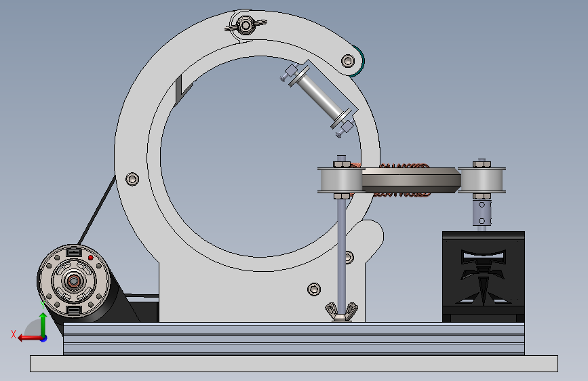Click the blue Z axis dot on the triad
This screenshot has width=588, height=381.
point(44,338)
